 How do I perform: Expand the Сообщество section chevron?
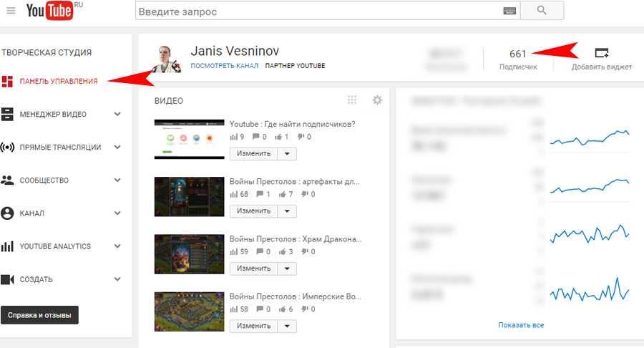click(117, 180)
